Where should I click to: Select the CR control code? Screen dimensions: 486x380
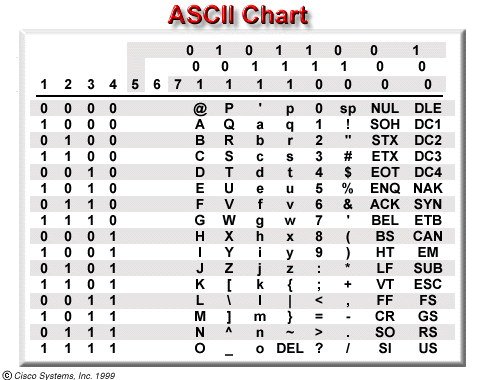coord(385,316)
